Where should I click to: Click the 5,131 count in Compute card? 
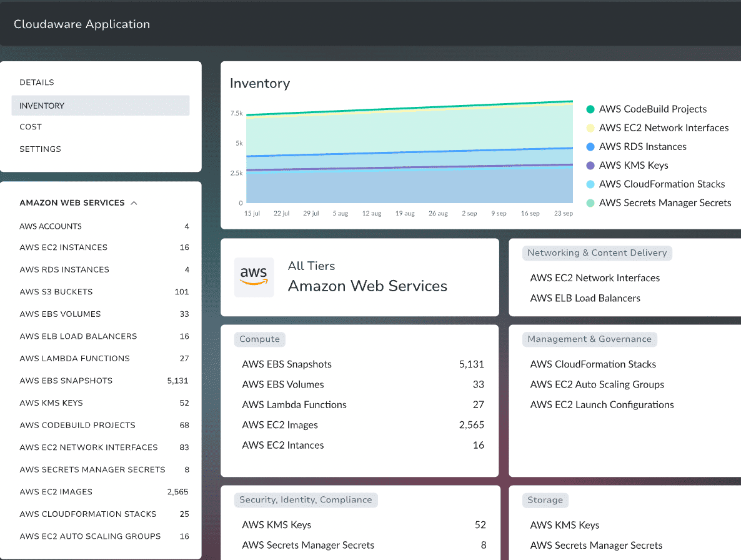[472, 364]
